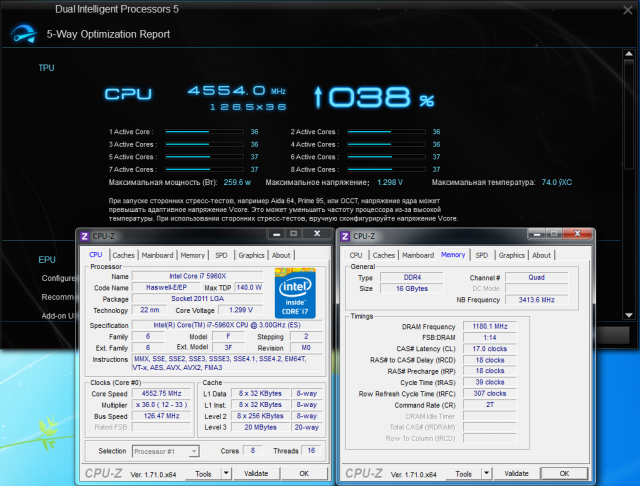Close the 5-Way Optimization Report window
This screenshot has height=486, width=640.
(x=628, y=10)
